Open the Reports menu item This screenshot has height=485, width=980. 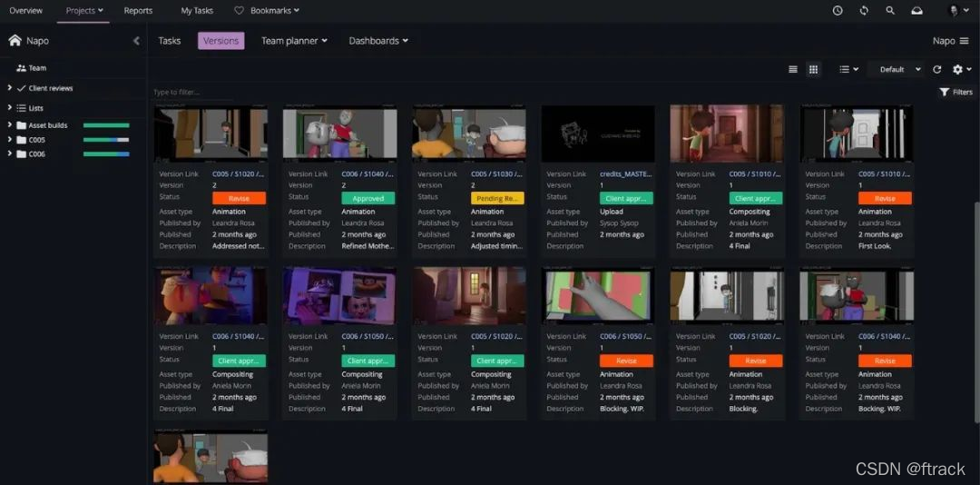point(138,11)
